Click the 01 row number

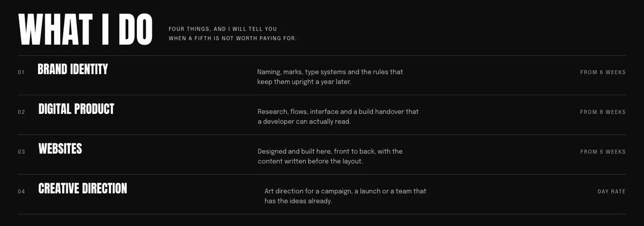[21, 72]
